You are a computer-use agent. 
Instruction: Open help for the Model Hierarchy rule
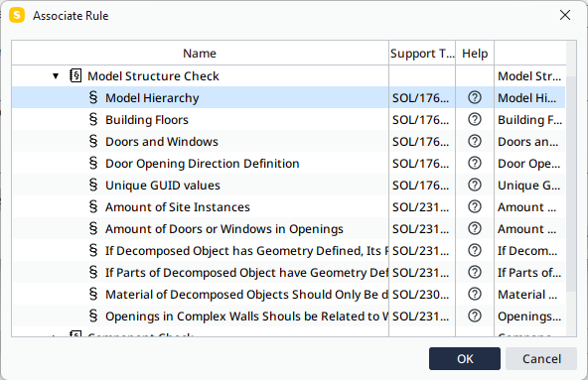(475, 98)
